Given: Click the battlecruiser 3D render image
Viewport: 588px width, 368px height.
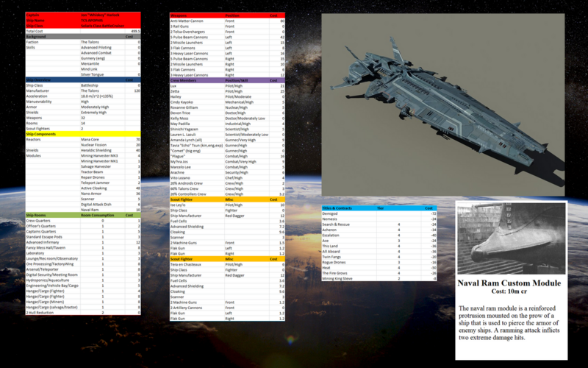Looking at the screenshot, I should coord(443,105).
